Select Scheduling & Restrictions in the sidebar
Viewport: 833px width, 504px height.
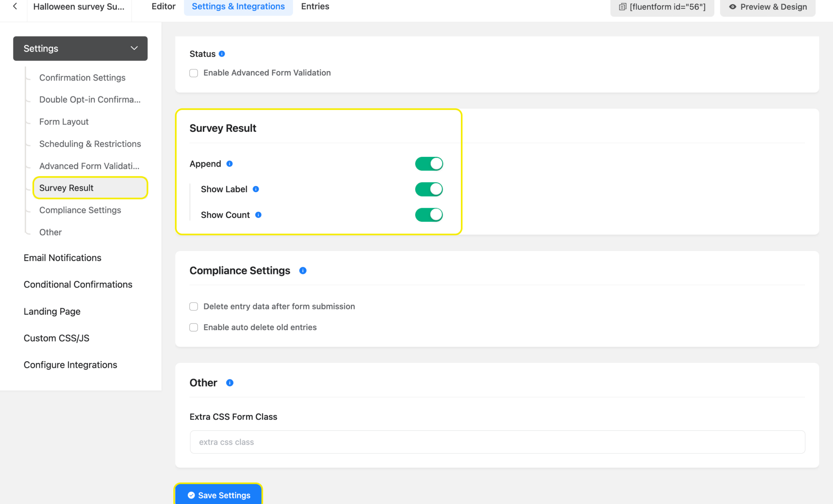(90, 143)
